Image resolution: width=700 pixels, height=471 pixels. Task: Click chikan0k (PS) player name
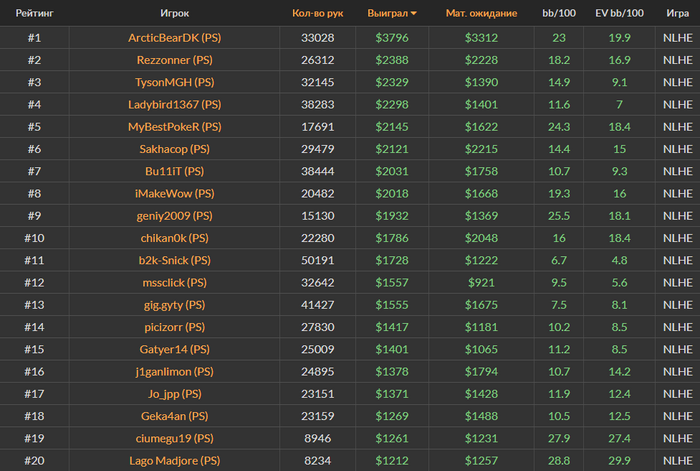point(175,238)
